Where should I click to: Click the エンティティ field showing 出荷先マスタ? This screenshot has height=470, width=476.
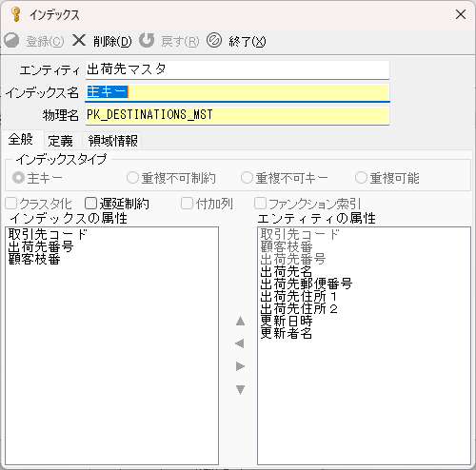tap(237, 69)
